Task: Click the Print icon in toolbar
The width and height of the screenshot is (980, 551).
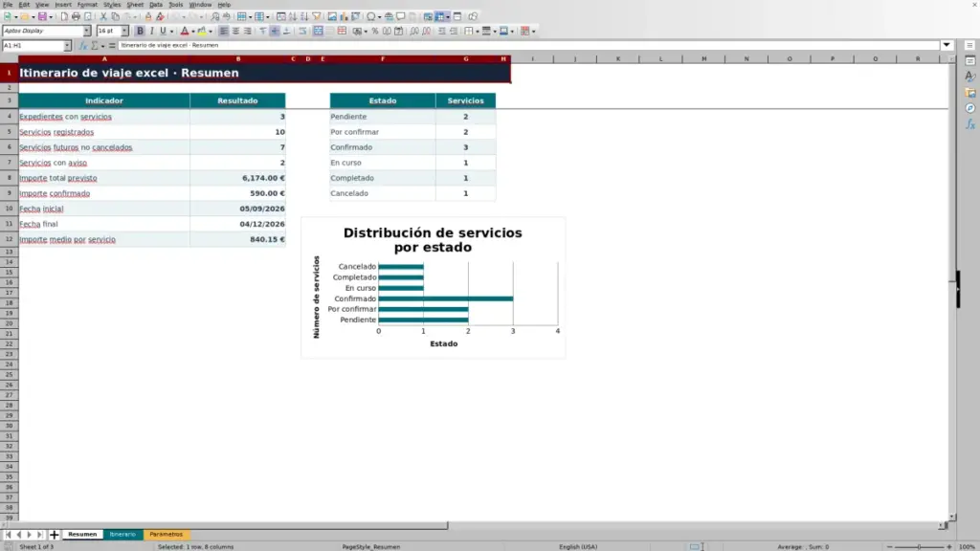Action: pos(76,17)
